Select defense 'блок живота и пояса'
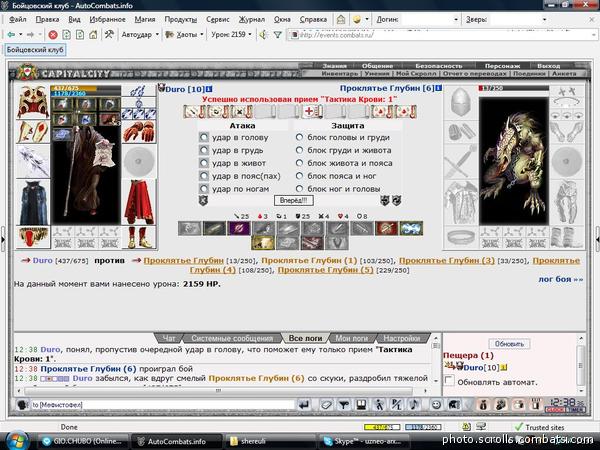600x450 pixels. coord(299,163)
